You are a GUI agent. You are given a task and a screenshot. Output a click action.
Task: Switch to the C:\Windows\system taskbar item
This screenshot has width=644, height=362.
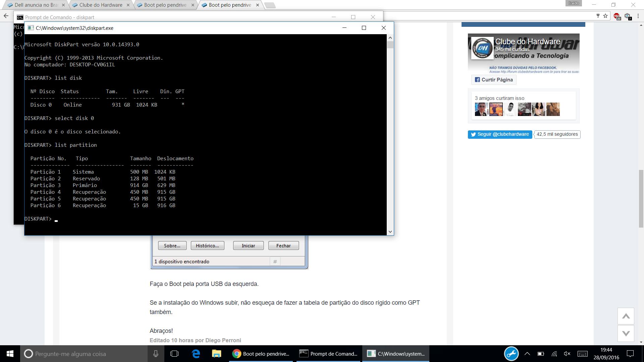pos(396,354)
